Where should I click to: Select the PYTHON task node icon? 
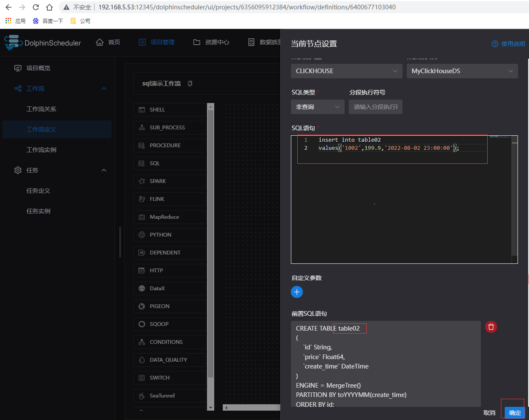point(142,235)
